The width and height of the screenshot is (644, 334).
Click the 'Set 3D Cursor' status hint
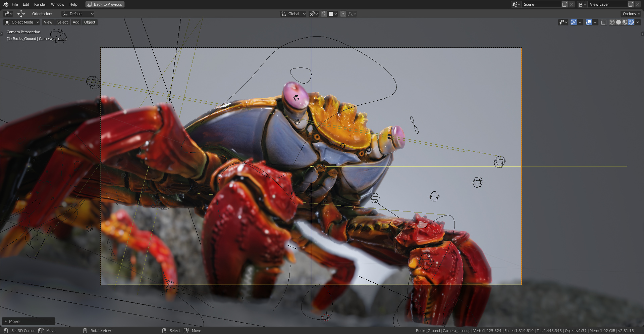point(23,331)
